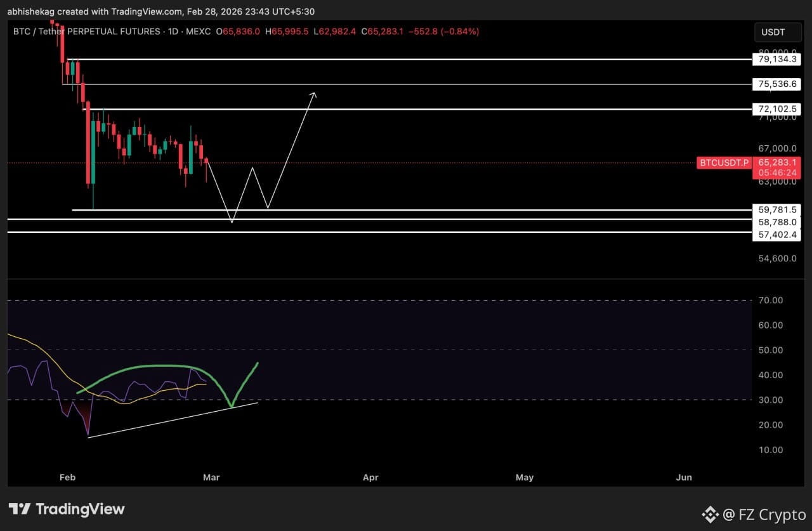Click the 40.00 RSI scale value

tap(772, 375)
